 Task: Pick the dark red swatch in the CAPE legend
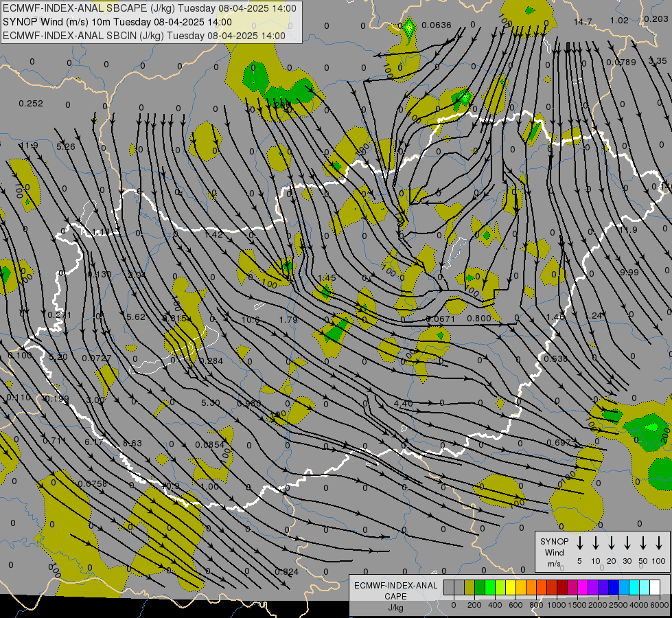click(x=562, y=587)
